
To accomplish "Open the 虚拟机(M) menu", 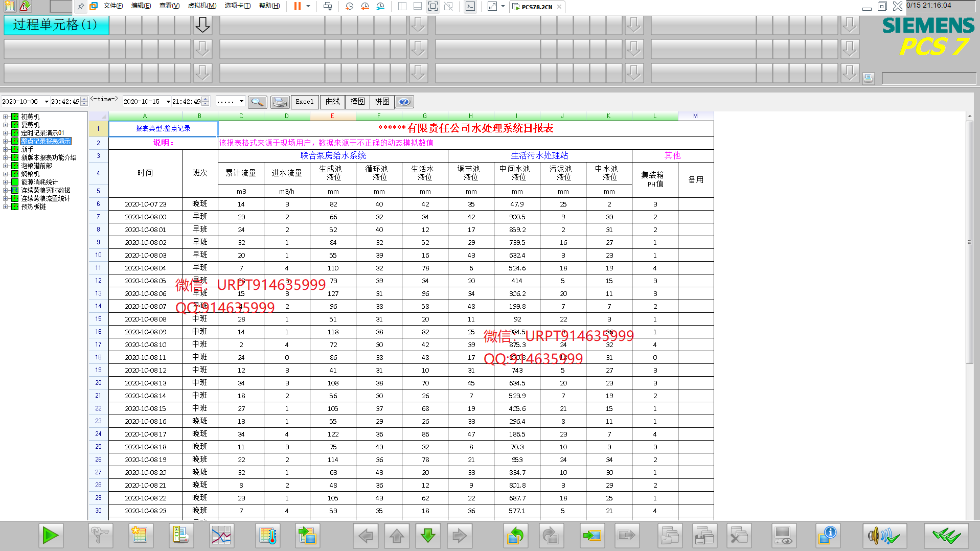I will tap(202, 6).
